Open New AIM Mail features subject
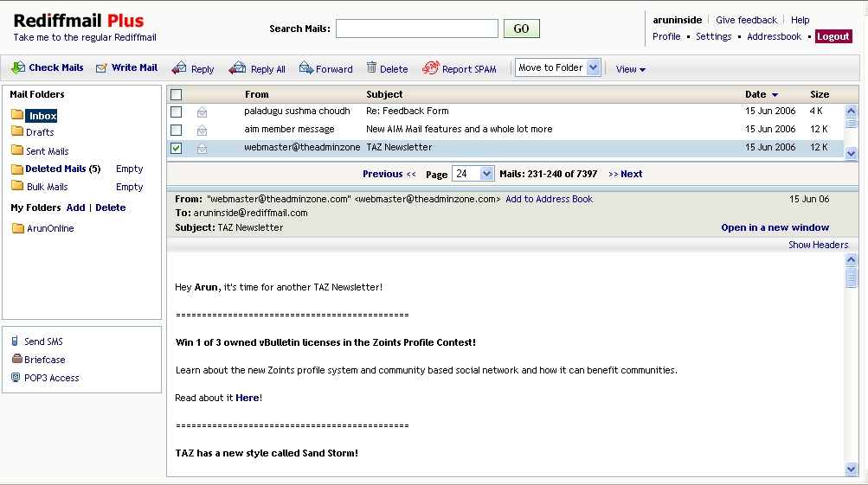Screen dimensions: 868x485 click(459, 130)
